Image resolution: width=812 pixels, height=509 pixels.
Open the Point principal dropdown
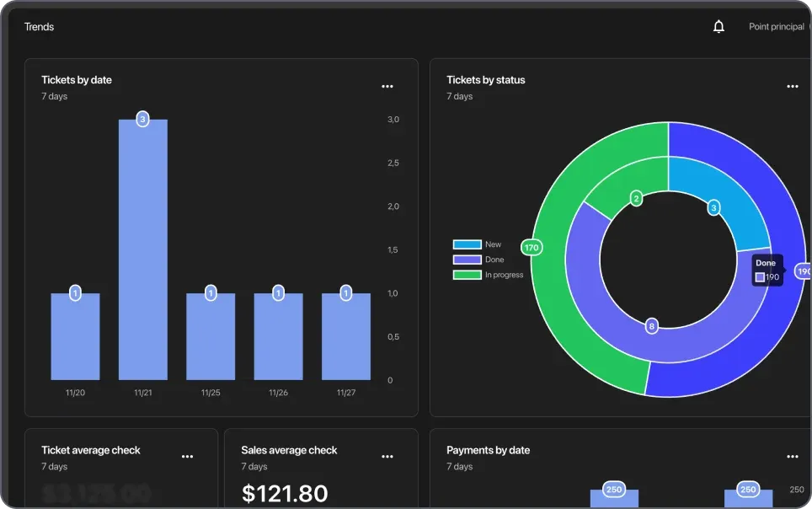coord(777,27)
